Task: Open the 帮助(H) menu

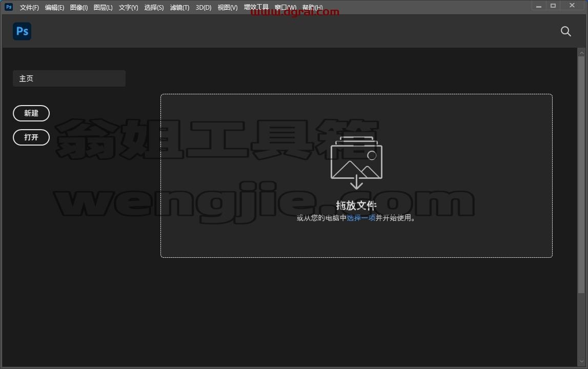Action: (312, 8)
